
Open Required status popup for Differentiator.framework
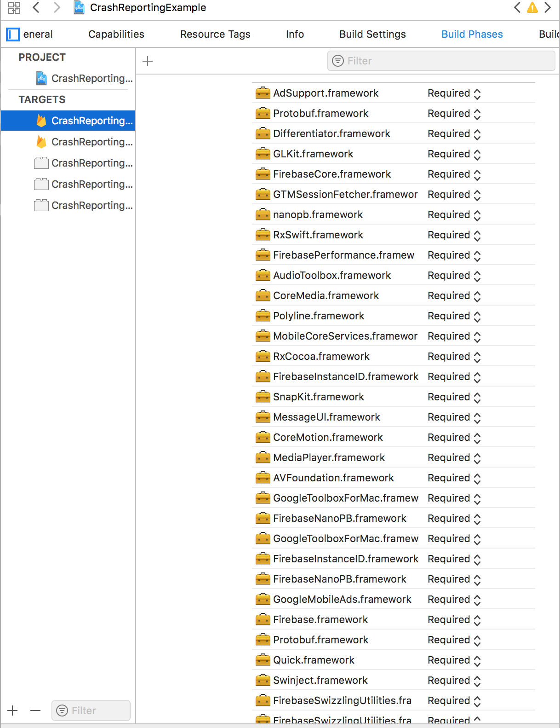[454, 134]
